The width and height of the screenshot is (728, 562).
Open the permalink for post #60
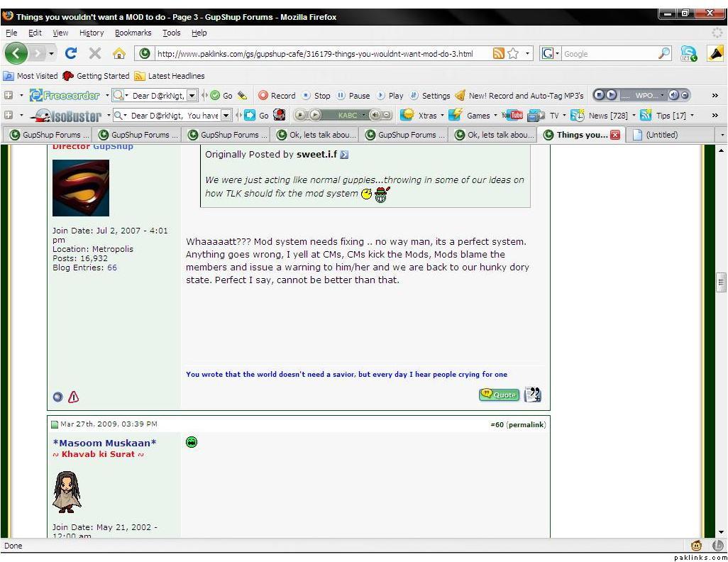(x=526, y=424)
